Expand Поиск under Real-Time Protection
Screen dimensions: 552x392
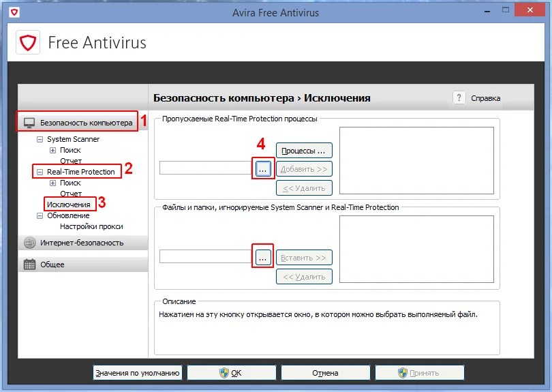(x=52, y=183)
